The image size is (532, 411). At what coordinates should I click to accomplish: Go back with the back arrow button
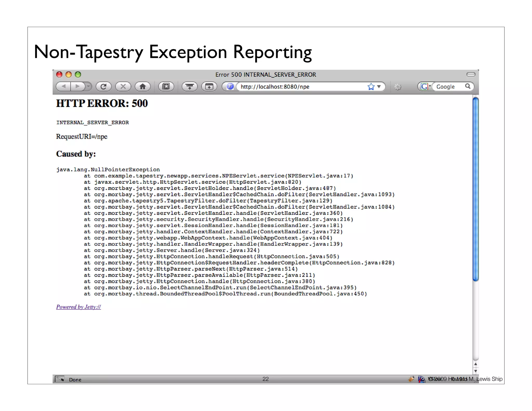(x=63, y=87)
